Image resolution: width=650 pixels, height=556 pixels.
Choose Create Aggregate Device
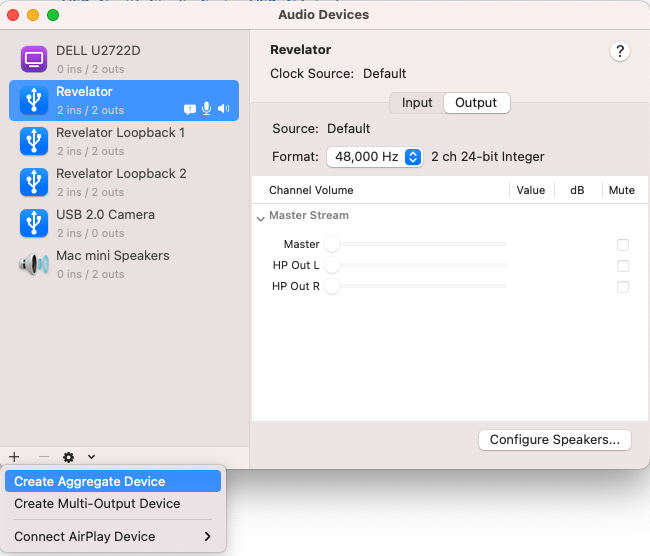113,481
